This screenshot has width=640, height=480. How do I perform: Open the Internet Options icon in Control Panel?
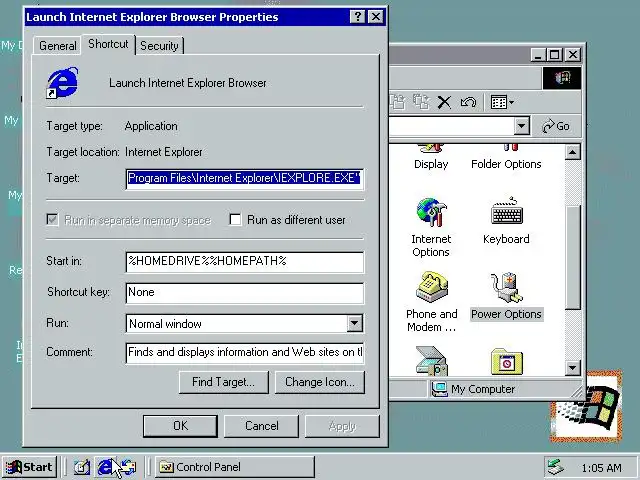tap(431, 227)
